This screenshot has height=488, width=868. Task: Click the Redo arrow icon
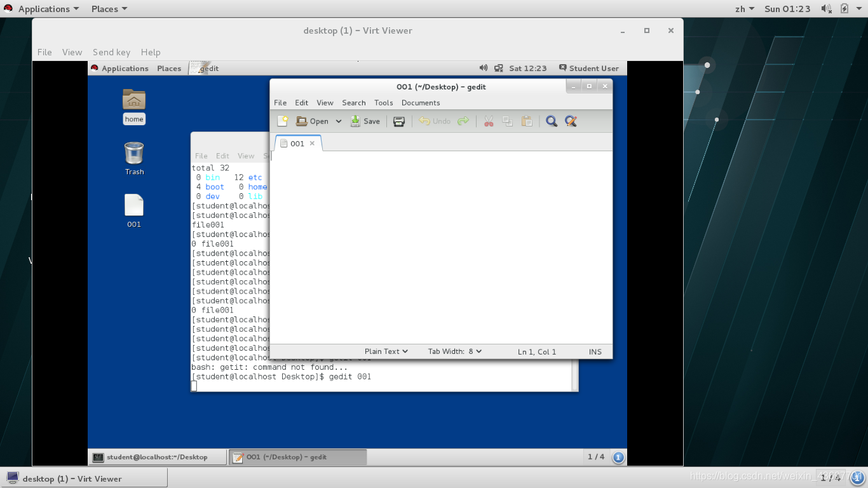coord(463,121)
